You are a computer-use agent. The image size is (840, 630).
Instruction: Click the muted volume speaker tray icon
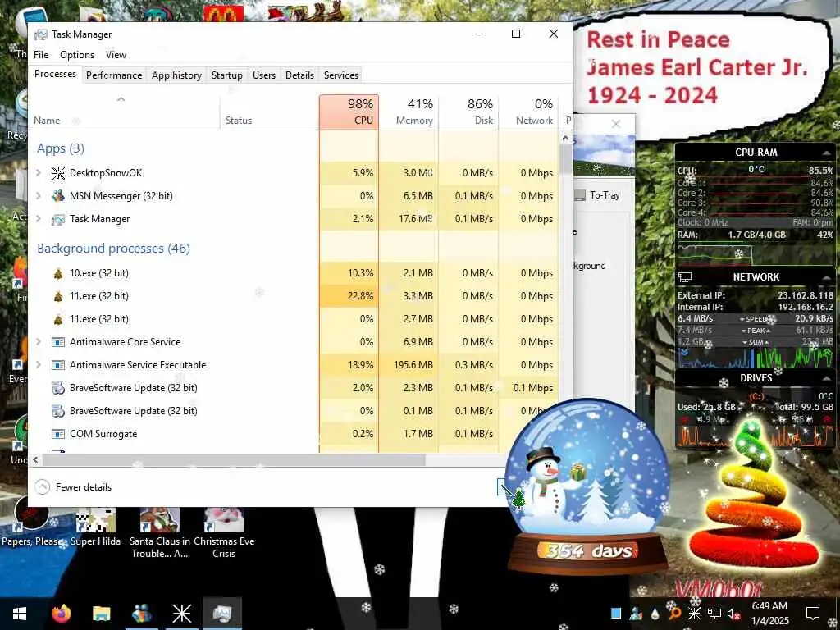(x=733, y=614)
